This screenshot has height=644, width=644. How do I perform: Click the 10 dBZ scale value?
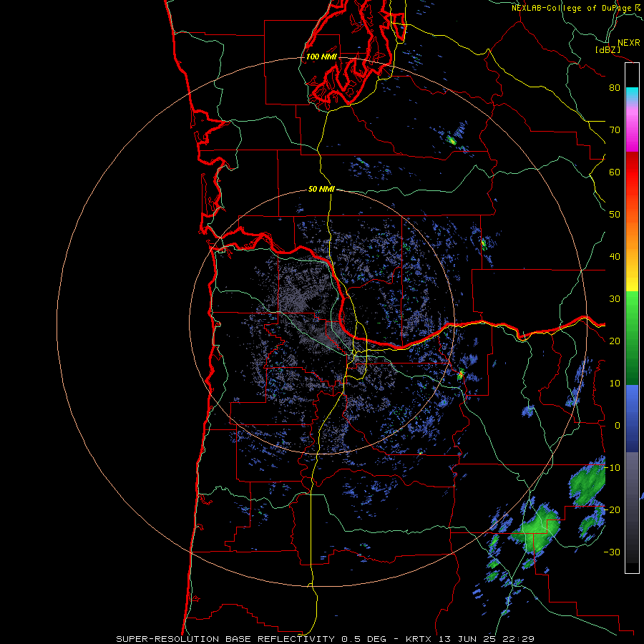(615, 384)
